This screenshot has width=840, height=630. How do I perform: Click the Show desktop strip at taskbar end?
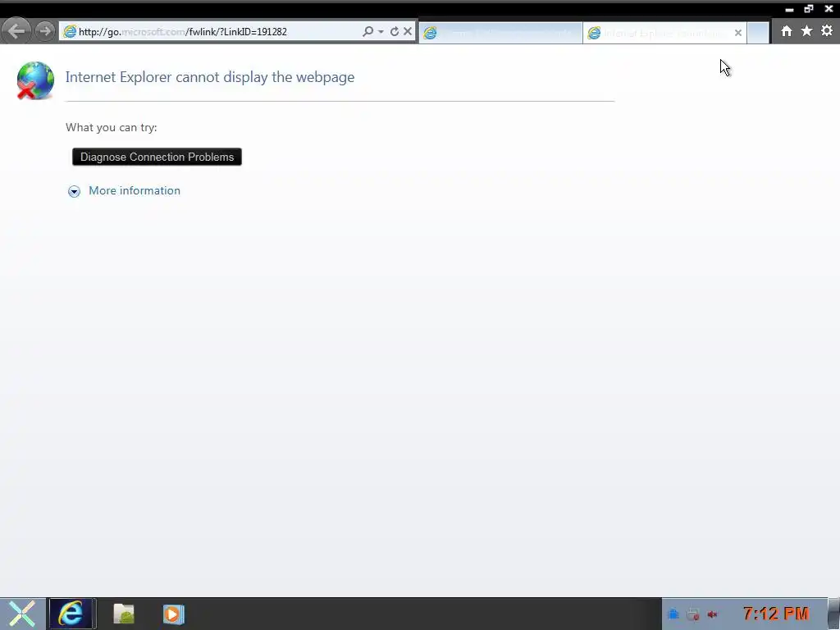834,614
